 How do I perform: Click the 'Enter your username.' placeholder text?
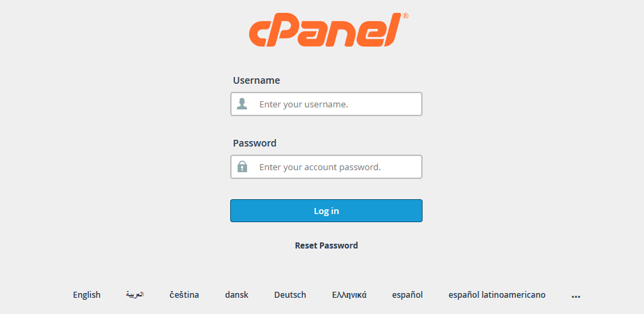[304, 105]
